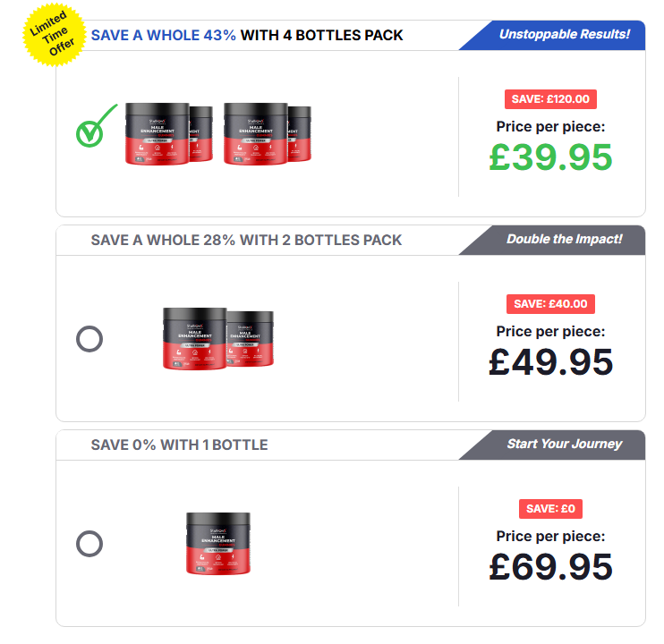
Task: Click the Start Your Journey banner
Action: point(552,445)
